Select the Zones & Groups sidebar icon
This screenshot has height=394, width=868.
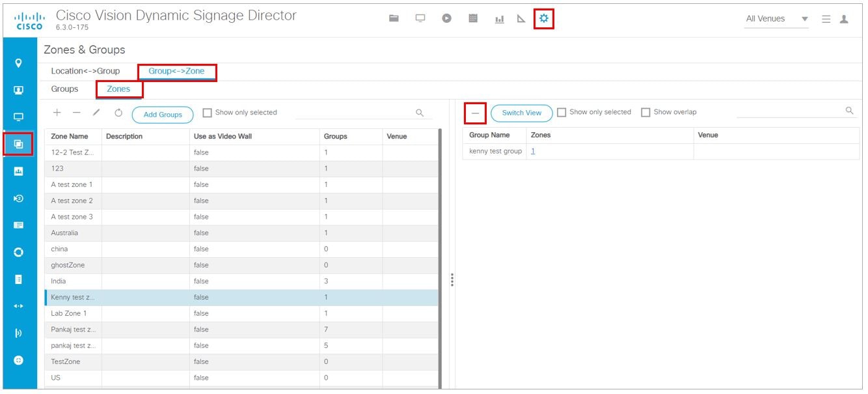point(20,144)
